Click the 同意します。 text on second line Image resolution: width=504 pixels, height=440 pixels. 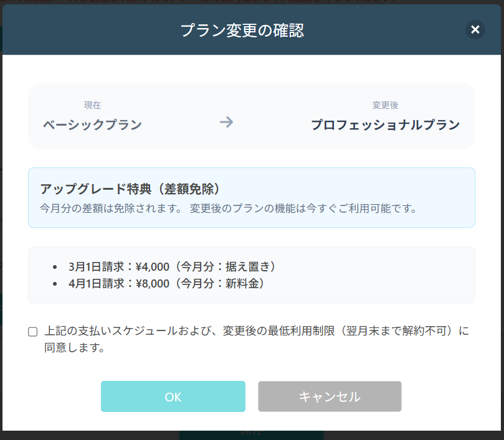click(x=74, y=348)
